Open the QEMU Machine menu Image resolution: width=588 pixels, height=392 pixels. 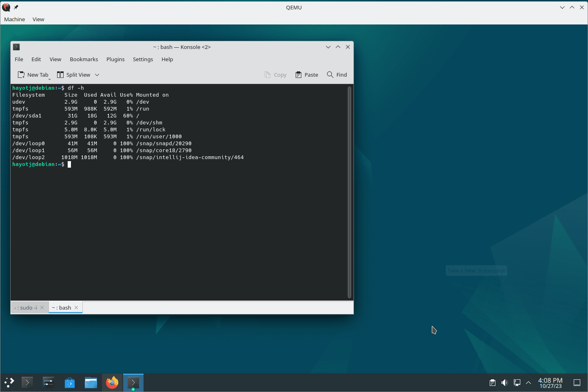(x=14, y=20)
